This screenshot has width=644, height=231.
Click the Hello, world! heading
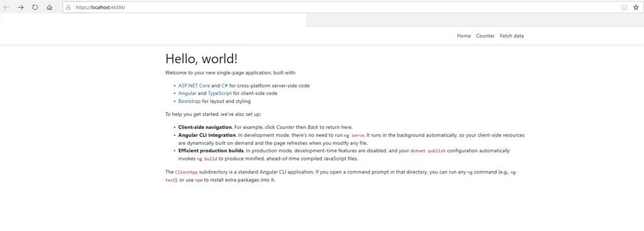201,59
